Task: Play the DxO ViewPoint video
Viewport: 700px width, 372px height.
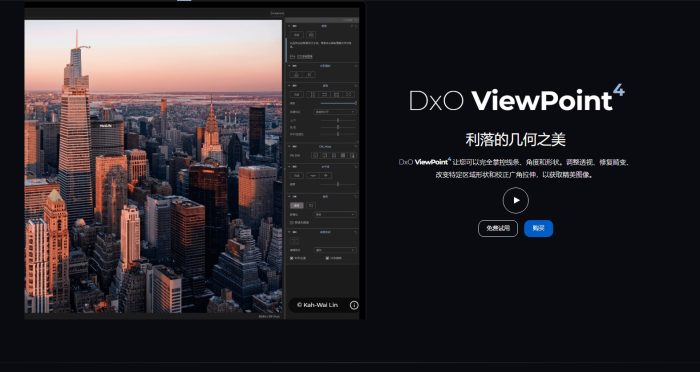Action: (x=516, y=201)
